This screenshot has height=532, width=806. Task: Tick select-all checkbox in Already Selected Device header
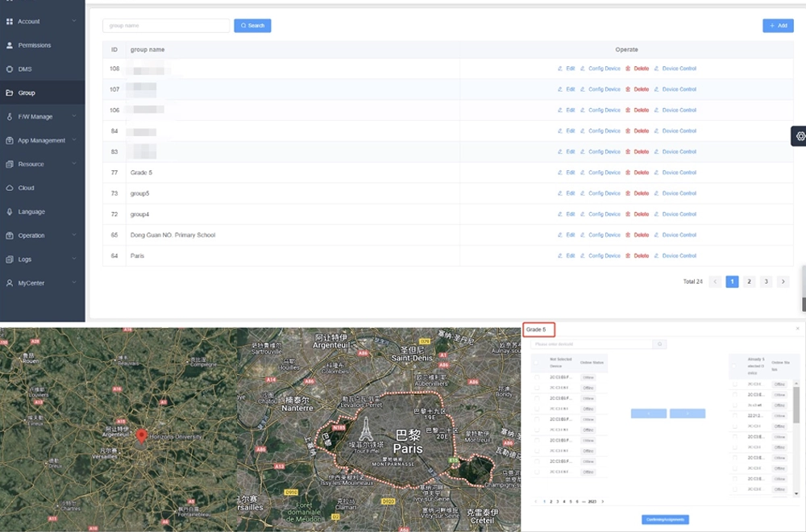(734, 365)
